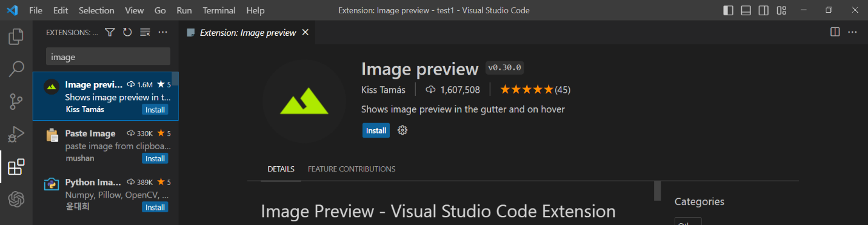Image resolution: width=868 pixels, height=225 pixels.
Task: Close the Extension: Image preview tab
Action: [x=305, y=32]
